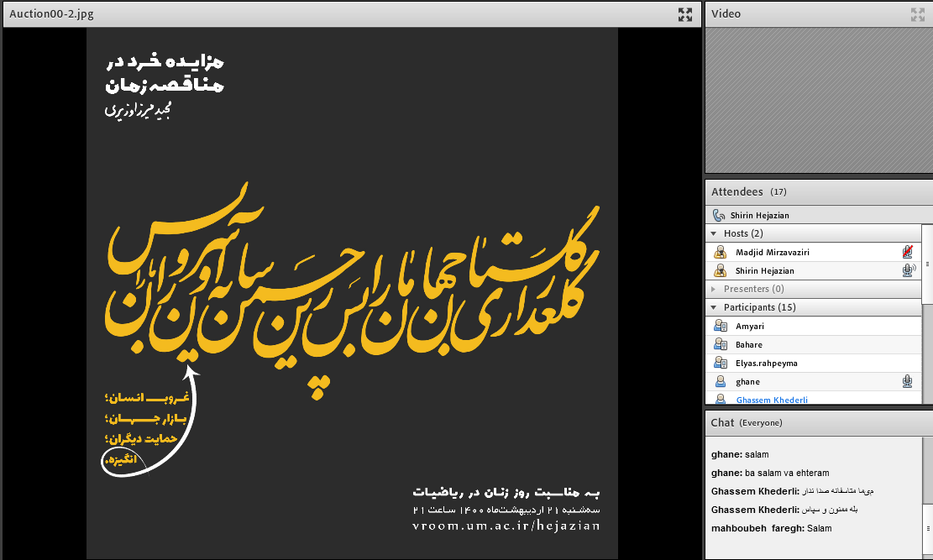Click the phone icon of the active speaker

pyautogui.click(x=719, y=216)
